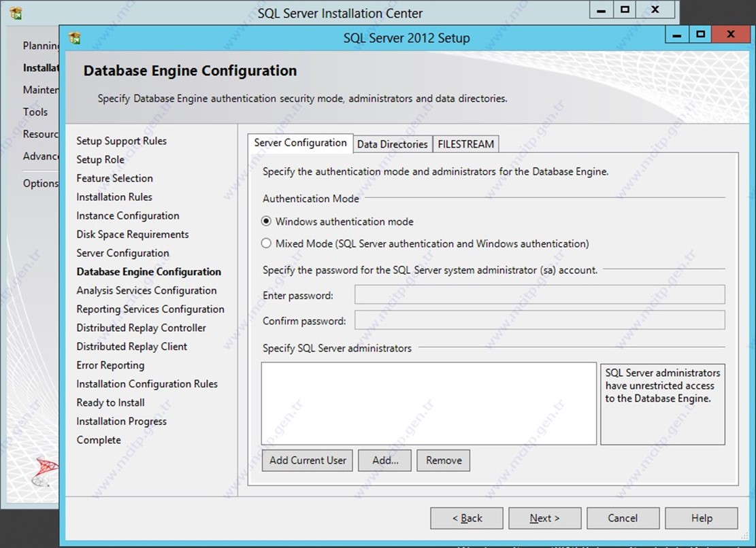Click the SQL Server 2012 Setup title icon
This screenshot has width=756, height=548.
coord(75,37)
